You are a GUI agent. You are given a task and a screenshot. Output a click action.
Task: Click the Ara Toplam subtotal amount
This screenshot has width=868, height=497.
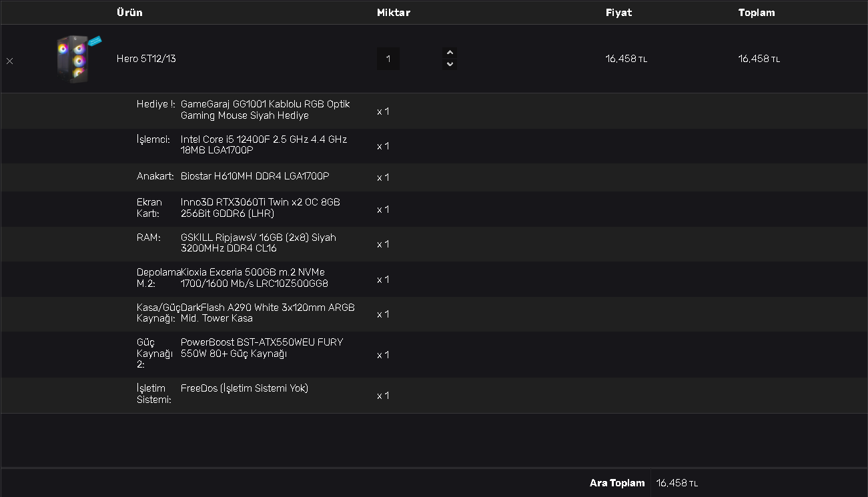(x=677, y=483)
